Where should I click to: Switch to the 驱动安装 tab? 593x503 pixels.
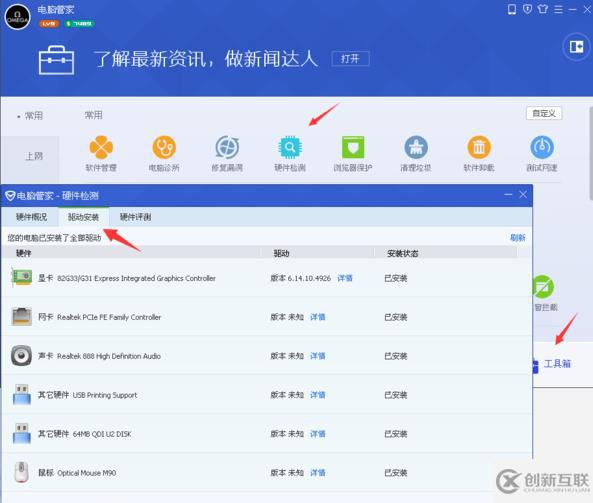[x=83, y=217]
